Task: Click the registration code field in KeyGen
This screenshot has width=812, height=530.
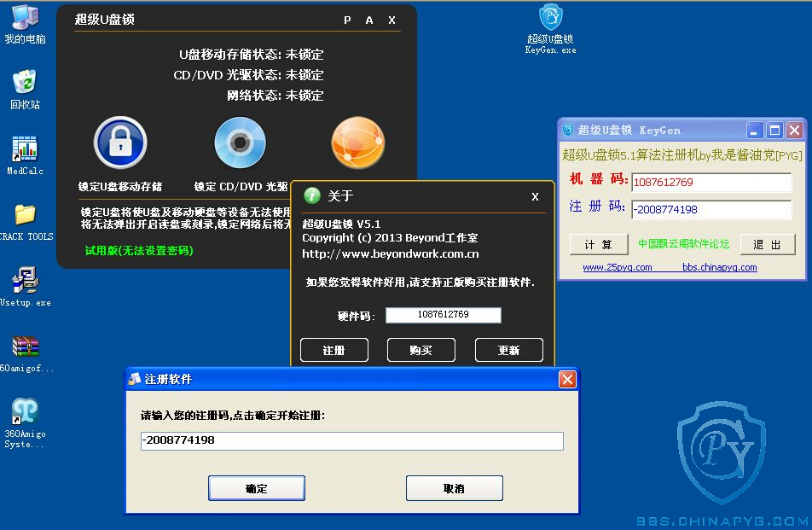Action: [x=711, y=210]
